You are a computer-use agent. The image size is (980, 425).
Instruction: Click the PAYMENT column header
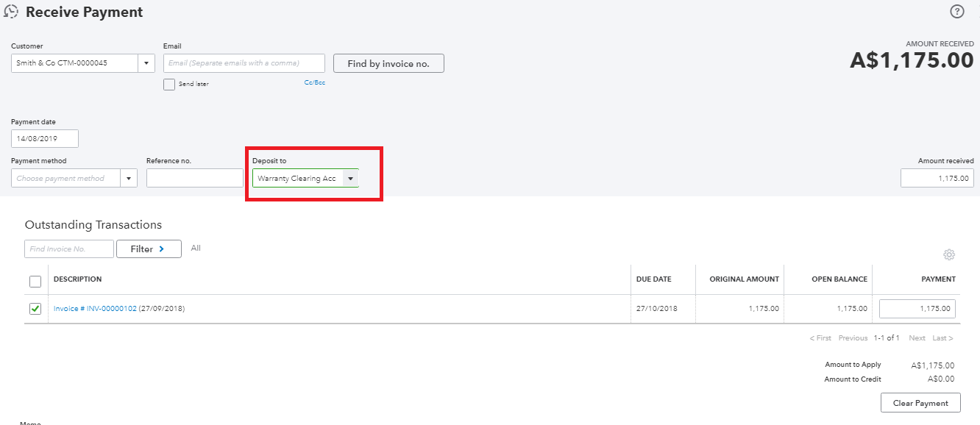[938, 279]
